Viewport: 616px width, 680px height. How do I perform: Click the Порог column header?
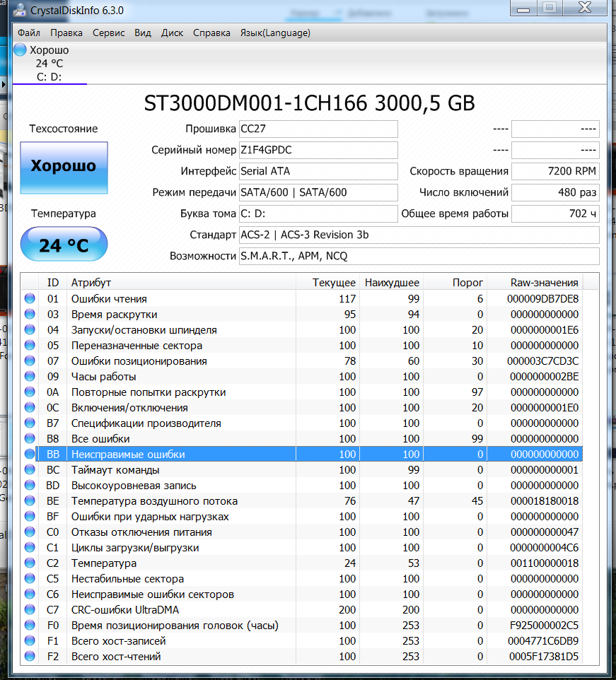[x=455, y=282]
